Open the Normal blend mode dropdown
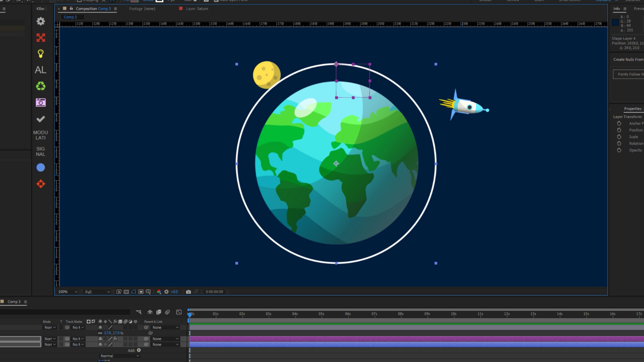Screen dimensions: 644x362 tap(119, 356)
